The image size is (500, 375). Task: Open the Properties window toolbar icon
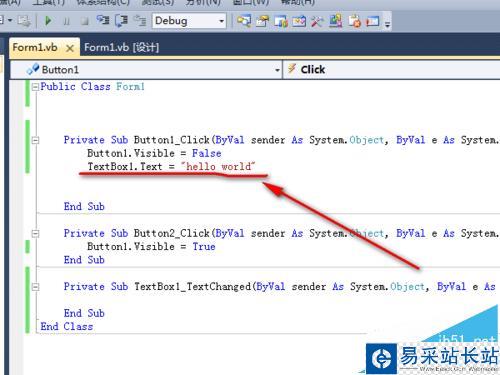263,21
